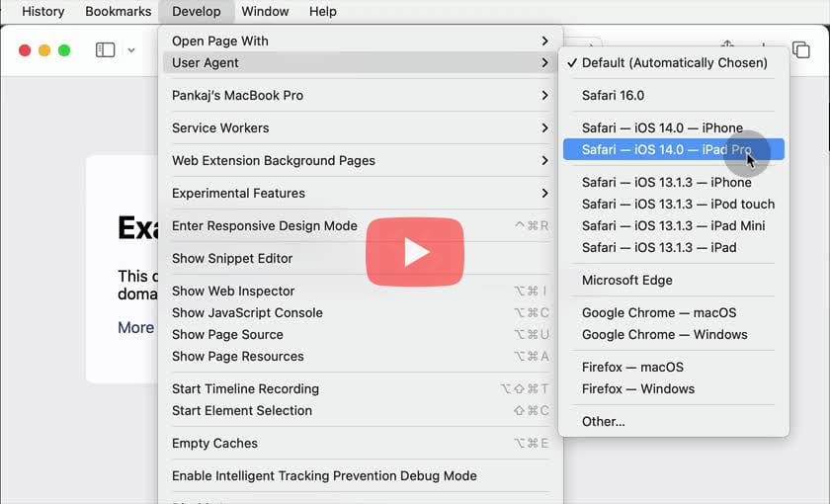The image size is (830, 504).
Task: Click the tab overview icon
Action: [x=801, y=49]
